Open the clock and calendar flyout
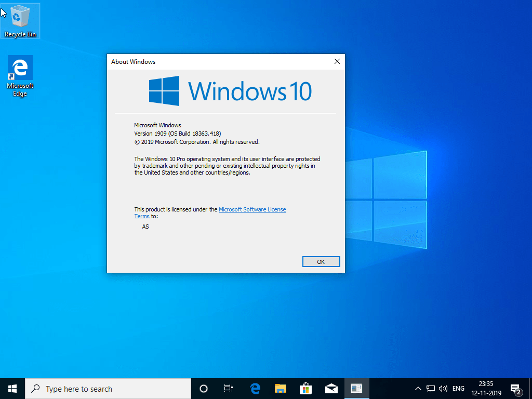This screenshot has width=532, height=399. coord(486,389)
